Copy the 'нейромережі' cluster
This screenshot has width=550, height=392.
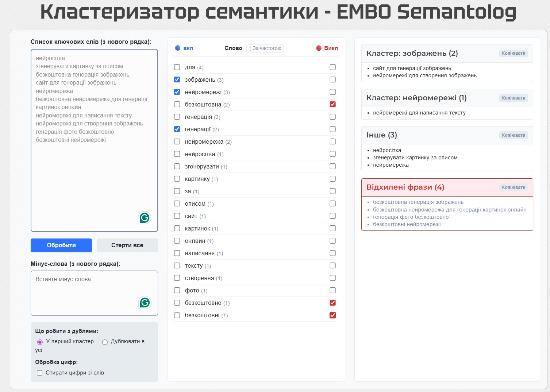(514, 98)
